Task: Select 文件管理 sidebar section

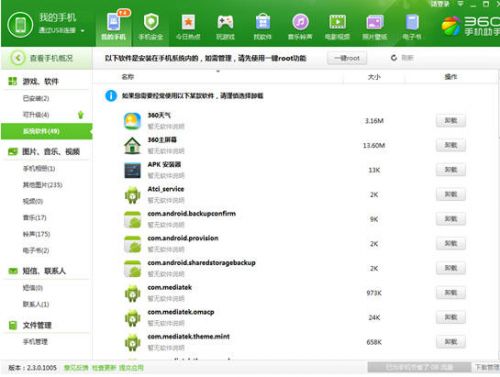Action: pyautogui.click(x=37, y=325)
